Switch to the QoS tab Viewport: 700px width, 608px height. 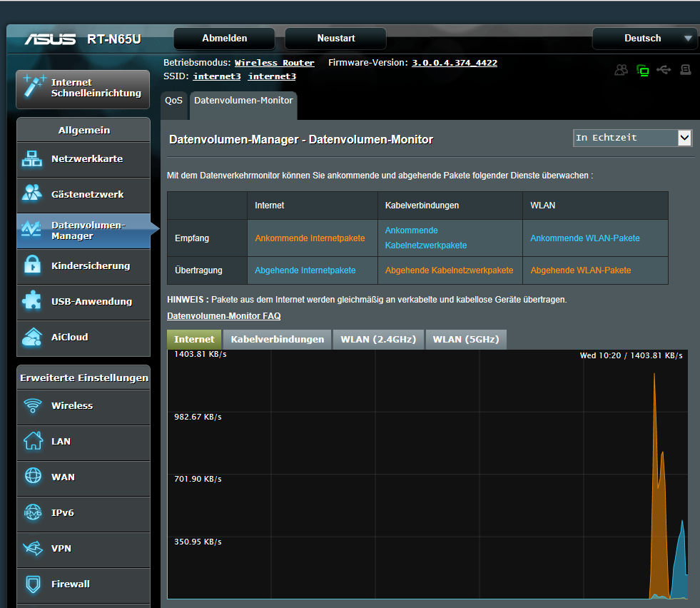173,101
